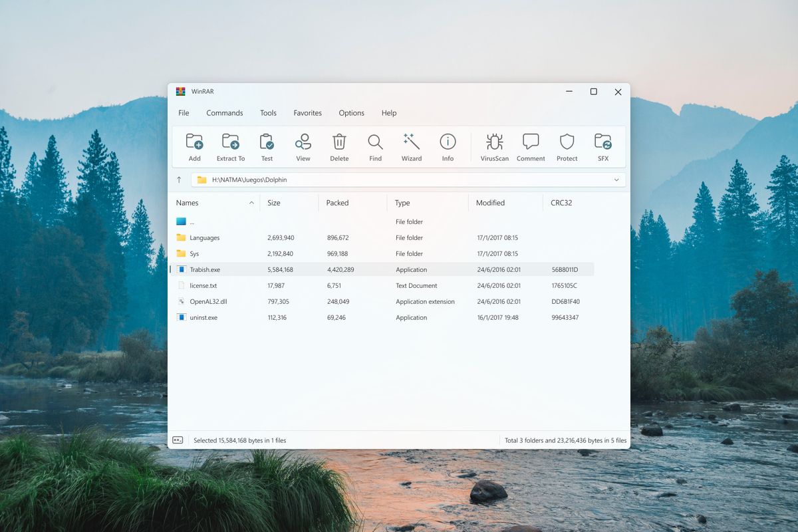This screenshot has height=532, width=798.
Task: Select the Sys folder name
Action: [x=194, y=253]
